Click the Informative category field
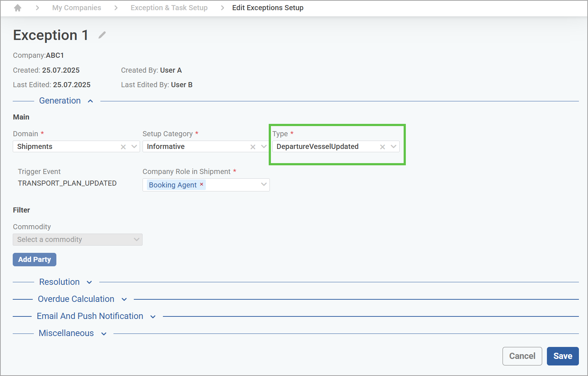Screen dimensions: 588x376 [206, 146]
